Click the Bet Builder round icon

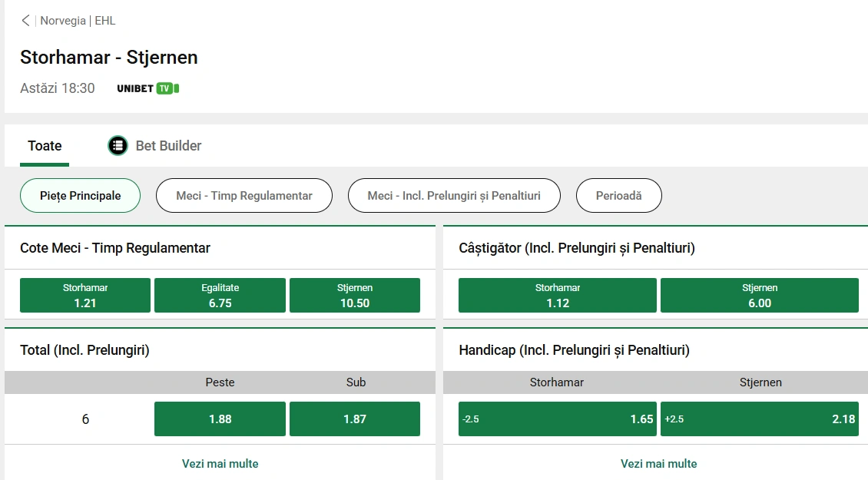click(x=118, y=145)
